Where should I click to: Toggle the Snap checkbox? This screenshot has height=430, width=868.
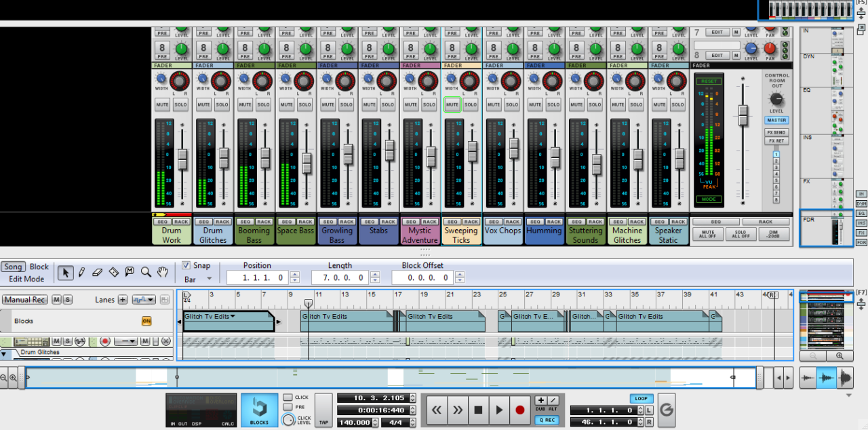pyautogui.click(x=186, y=265)
